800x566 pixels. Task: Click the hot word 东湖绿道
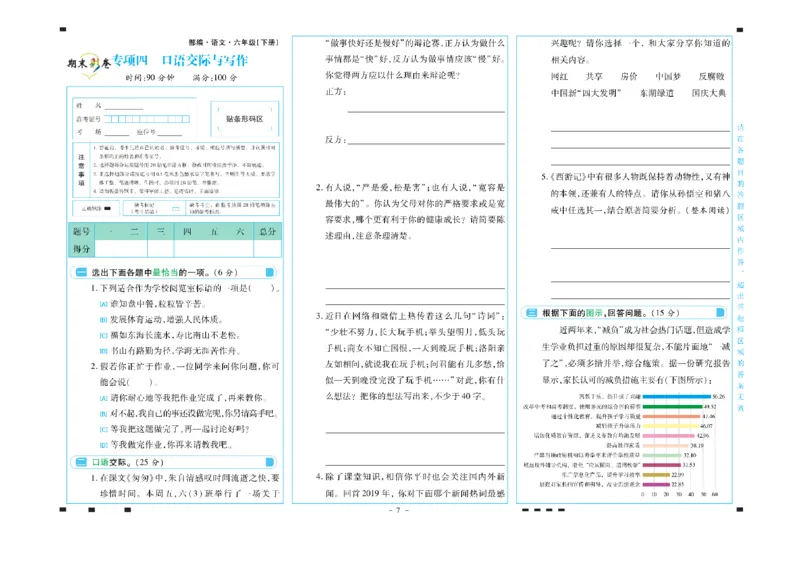pos(657,93)
